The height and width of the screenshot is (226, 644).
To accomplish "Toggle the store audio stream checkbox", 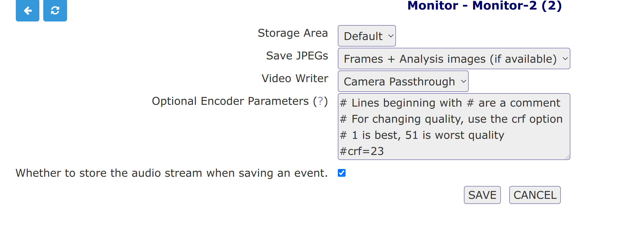I will pos(342,173).
